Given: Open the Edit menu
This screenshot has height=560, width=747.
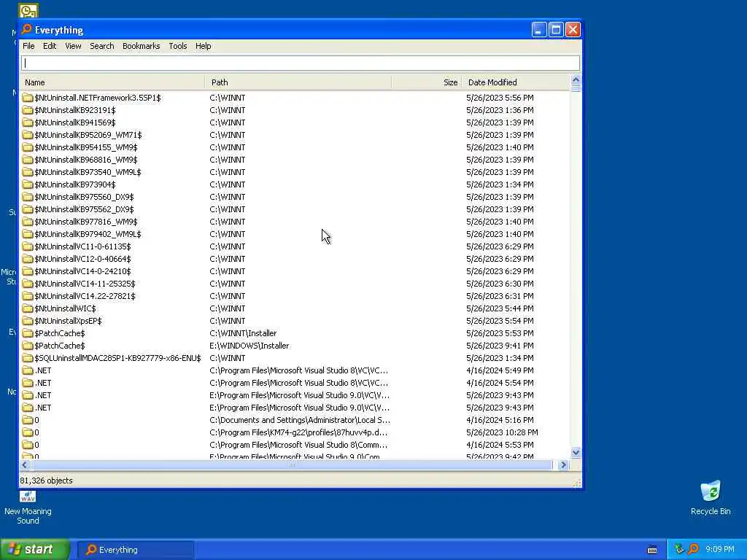Looking at the screenshot, I should tap(50, 46).
